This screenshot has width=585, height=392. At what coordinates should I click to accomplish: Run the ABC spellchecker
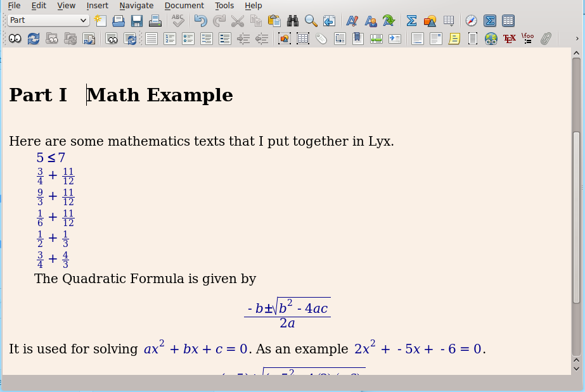(177, 20)
